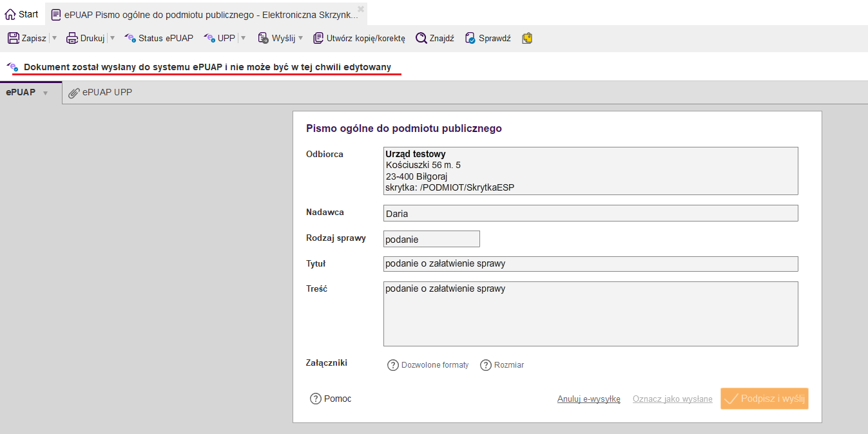Click the Dozwolone formaty help icon

point(392,365)
